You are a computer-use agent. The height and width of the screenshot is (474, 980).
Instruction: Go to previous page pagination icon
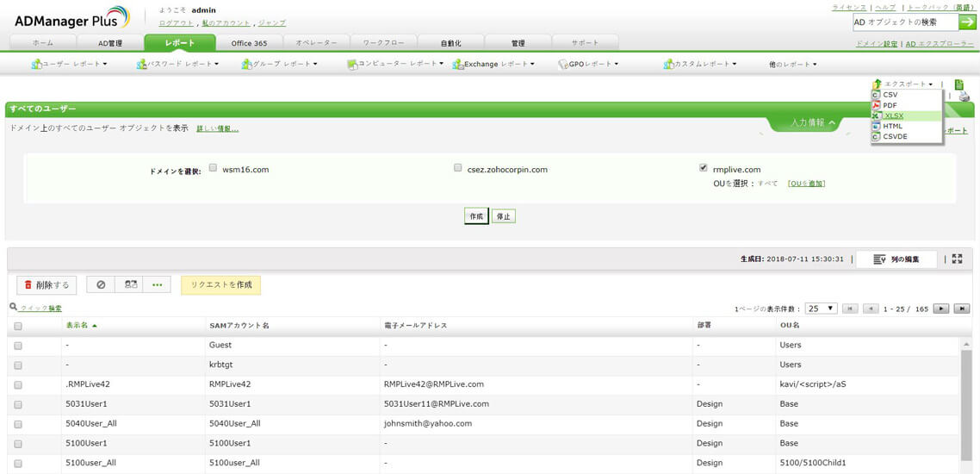(871, 309)
